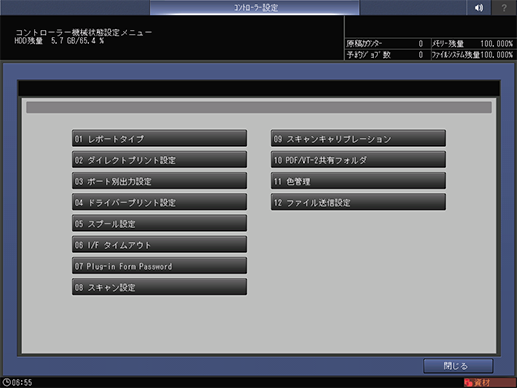Open 03 ポート別出力設定
Viewport: 517px width, 388px height.
coord(159,181)
